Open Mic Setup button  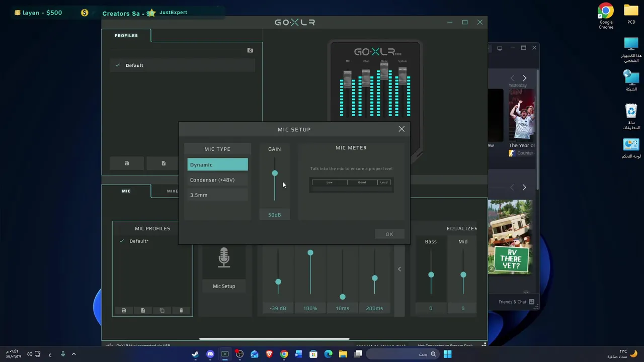click(x=224, y=286)
